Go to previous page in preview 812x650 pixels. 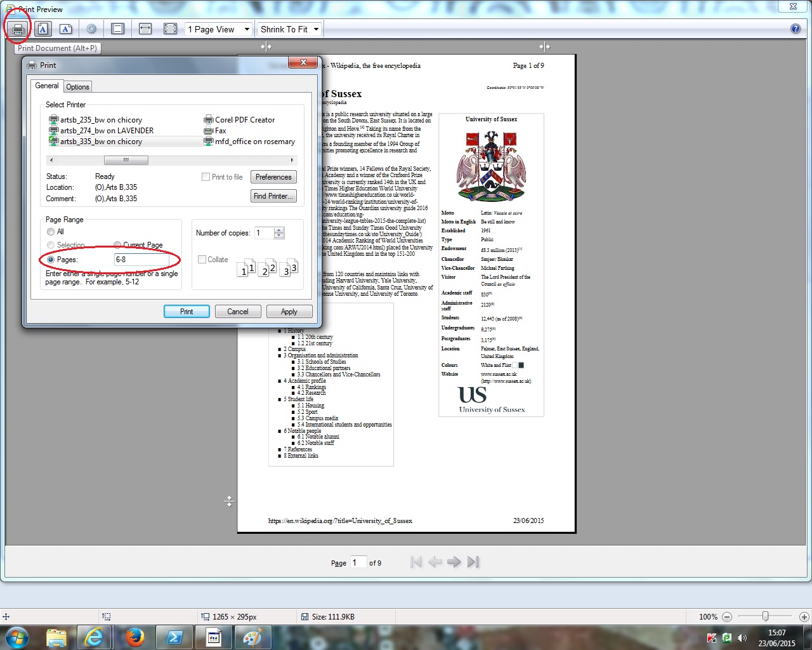coord(435,562)
